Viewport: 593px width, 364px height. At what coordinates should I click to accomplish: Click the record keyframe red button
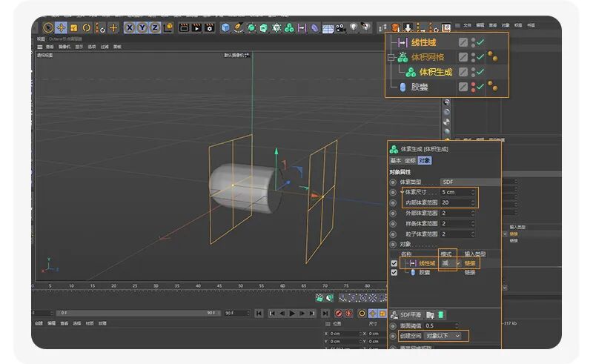(339, 314)
